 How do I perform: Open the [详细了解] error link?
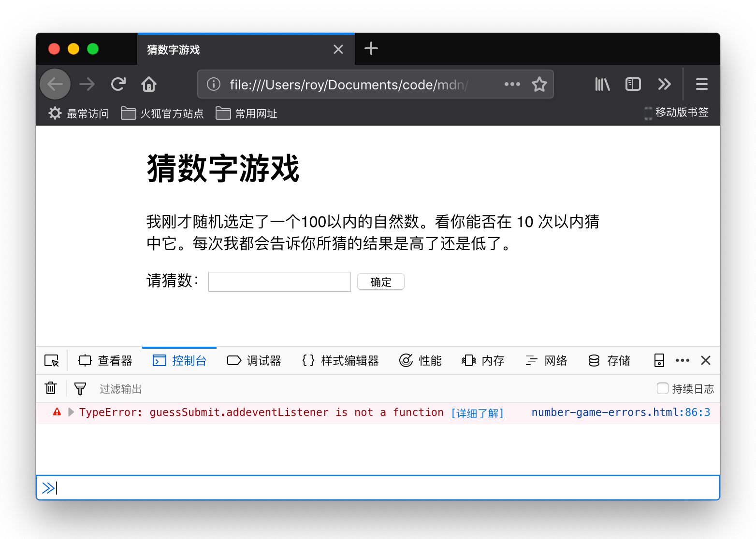[x=477, y=413]
